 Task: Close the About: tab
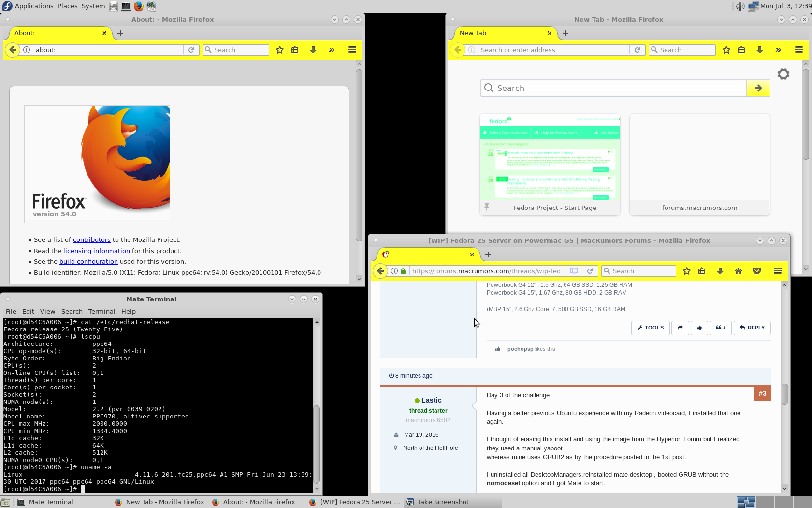coord(104,33)
